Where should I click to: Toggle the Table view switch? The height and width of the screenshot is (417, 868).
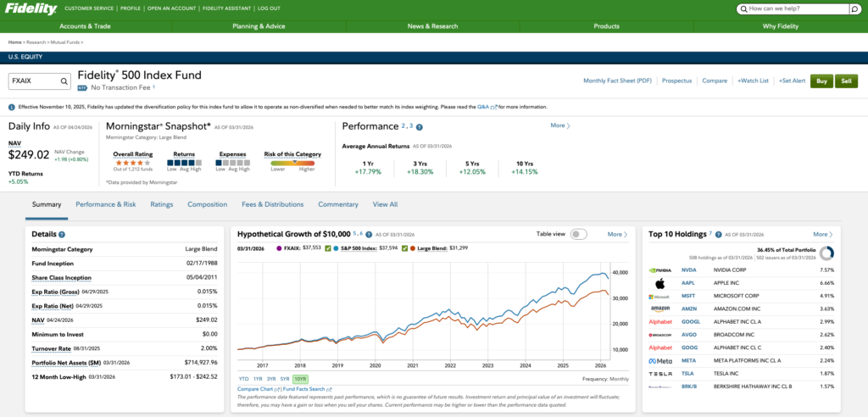(578, 234)
